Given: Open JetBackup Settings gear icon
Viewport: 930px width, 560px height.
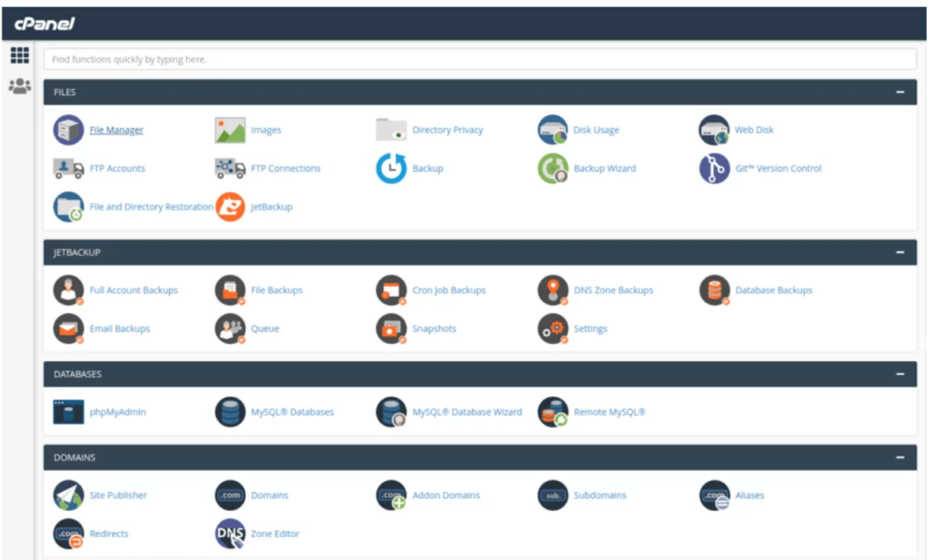Looking at the screenshot, I should 552,329.
